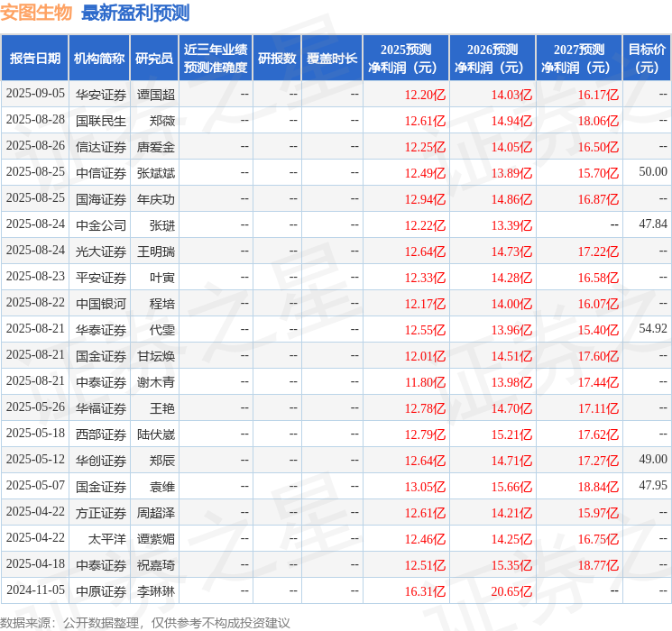This screenshot has width=672, height=631.
Task: Click the date 2025-05-26
Action: coord(35,407)
